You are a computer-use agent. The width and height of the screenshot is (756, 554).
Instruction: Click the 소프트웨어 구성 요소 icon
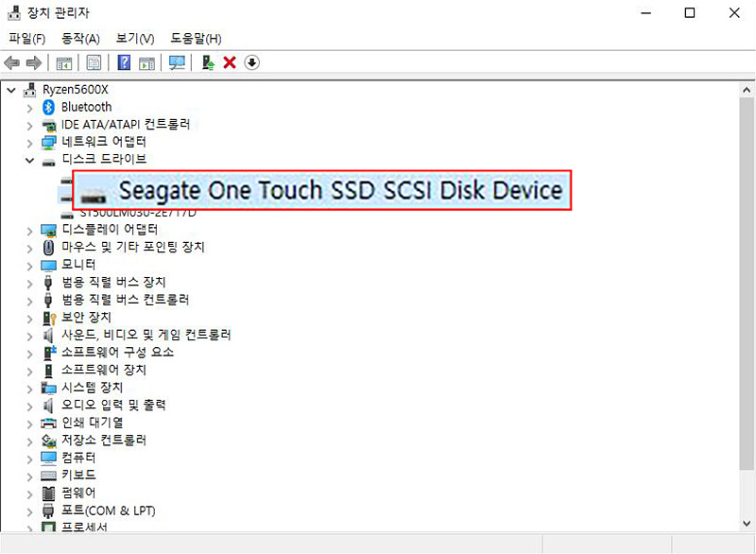point(49,353)
